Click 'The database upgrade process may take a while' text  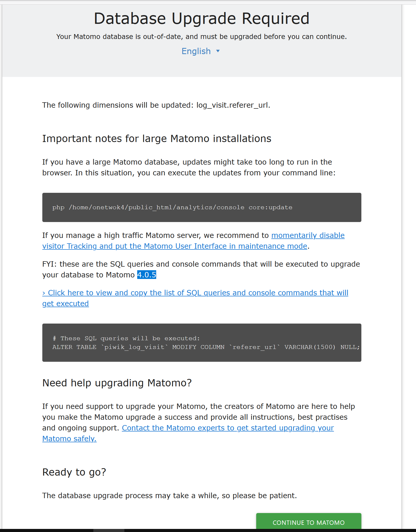(x=170, y=496)
